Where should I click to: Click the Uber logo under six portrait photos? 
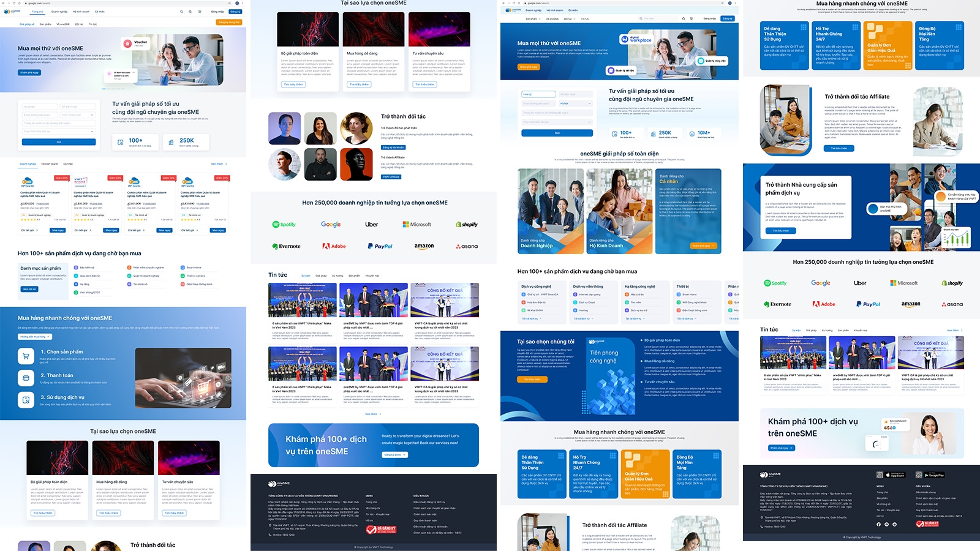pos(372,225)
